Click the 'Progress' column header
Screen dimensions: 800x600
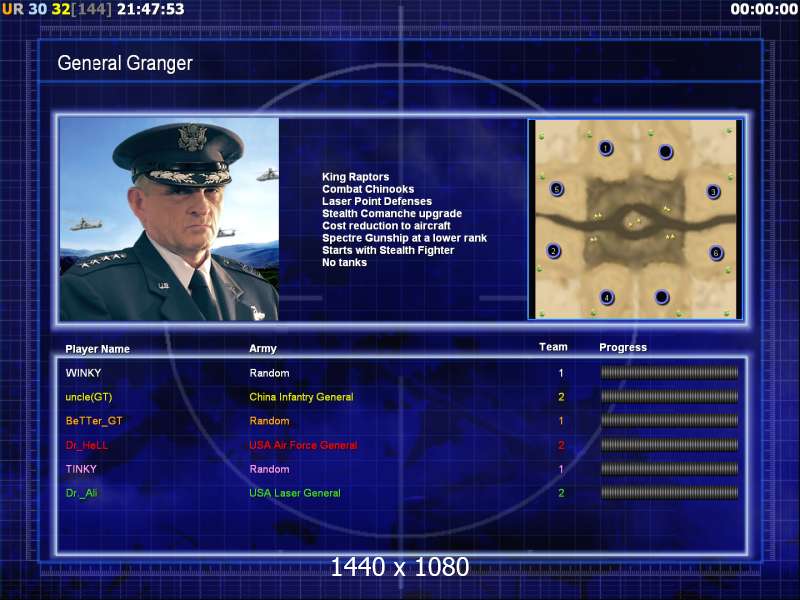click(x=623, y=347)
